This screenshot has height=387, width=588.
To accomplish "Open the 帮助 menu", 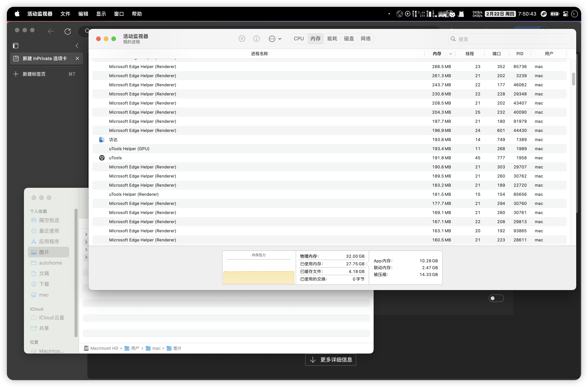I will (137, 14).
